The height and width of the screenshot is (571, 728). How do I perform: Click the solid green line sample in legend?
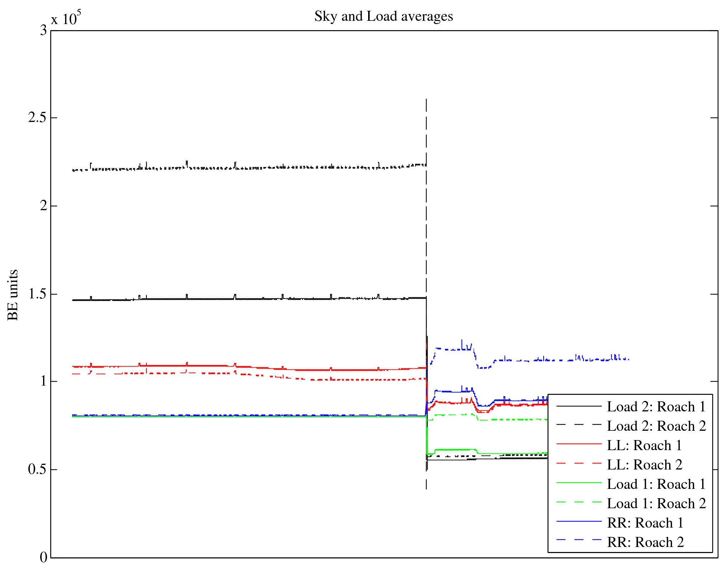coord(579,483)
